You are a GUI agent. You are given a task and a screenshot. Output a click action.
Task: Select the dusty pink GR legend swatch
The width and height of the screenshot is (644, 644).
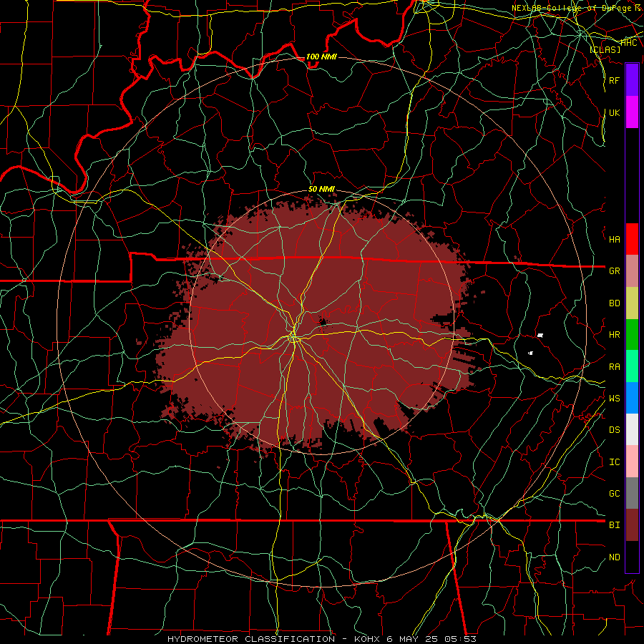tap(632, 270)
